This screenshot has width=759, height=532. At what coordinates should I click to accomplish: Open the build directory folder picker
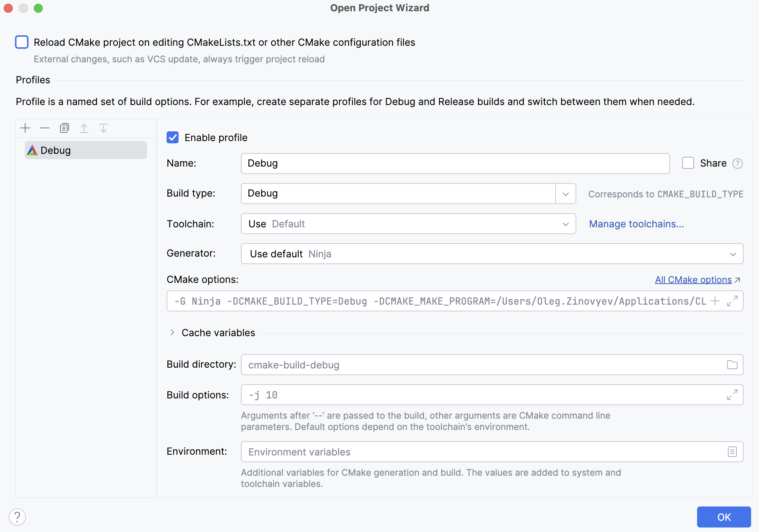(x=732, y=364)
